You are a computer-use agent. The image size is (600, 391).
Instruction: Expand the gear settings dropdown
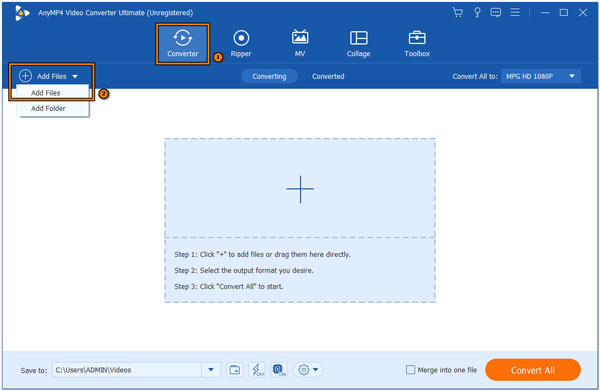pos(308,370)
